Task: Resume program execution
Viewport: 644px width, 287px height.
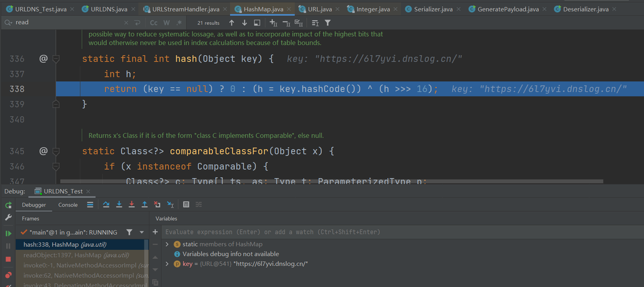Action: [8, 233]
